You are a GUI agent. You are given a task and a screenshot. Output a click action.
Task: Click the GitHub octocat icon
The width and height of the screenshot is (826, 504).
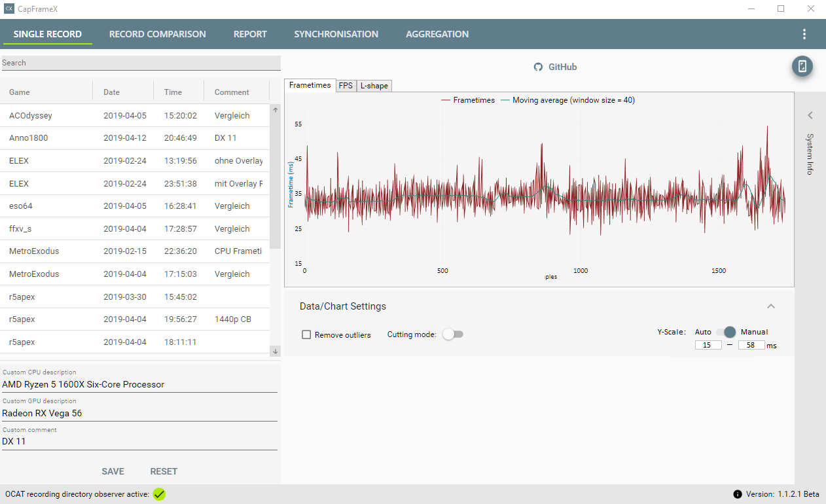coord(538,67)
